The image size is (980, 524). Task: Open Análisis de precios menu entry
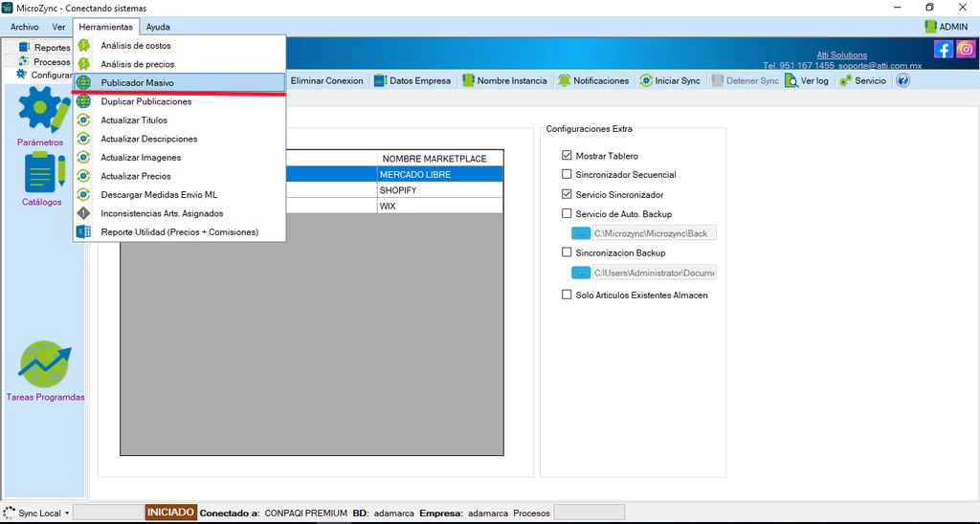click(179, 64)
